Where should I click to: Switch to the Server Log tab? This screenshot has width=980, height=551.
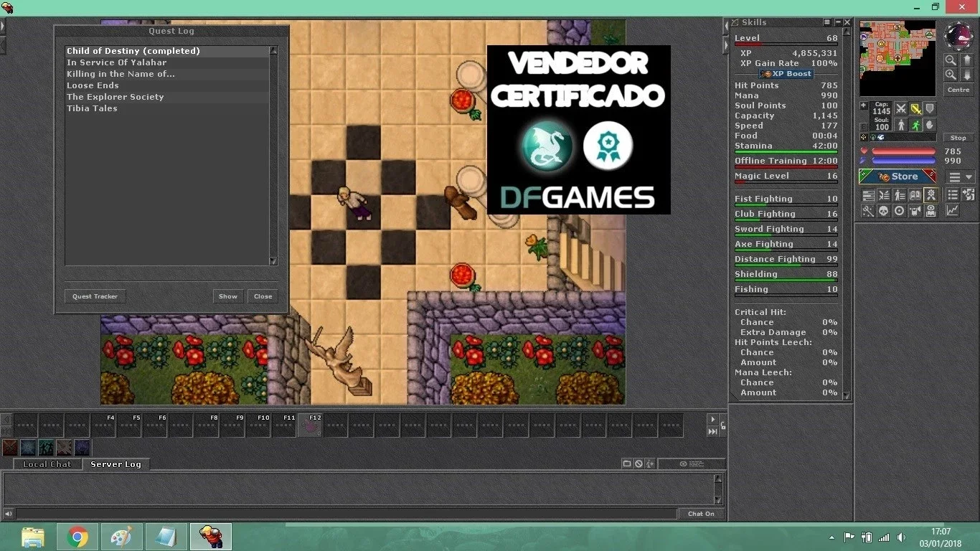(116, 464)
